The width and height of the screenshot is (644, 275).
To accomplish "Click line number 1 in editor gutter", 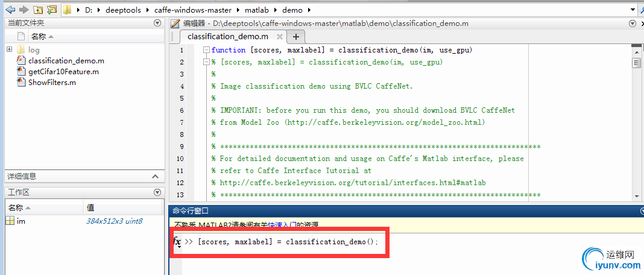I will [181, 50].
